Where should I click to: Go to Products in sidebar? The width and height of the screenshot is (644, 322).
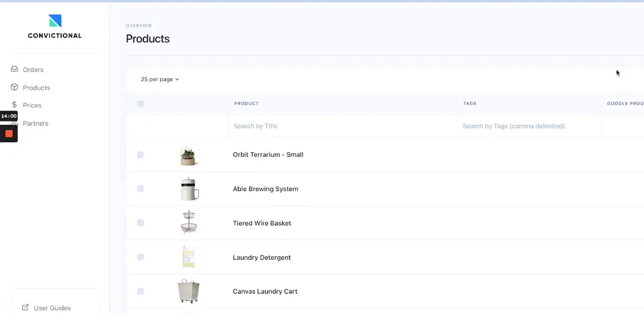(36, 87)
